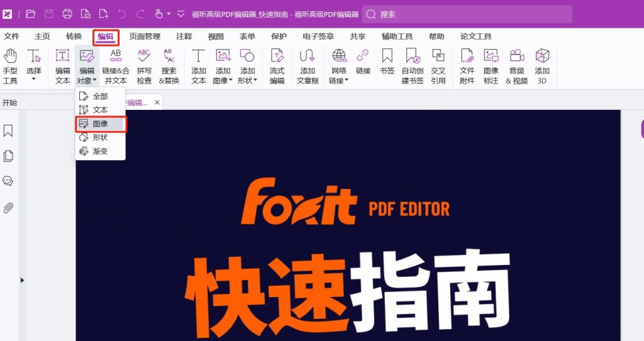Click Add 3D (添加3D) tool
The height and width of the screenshot is (341, 644).
[x=542, y=66]
